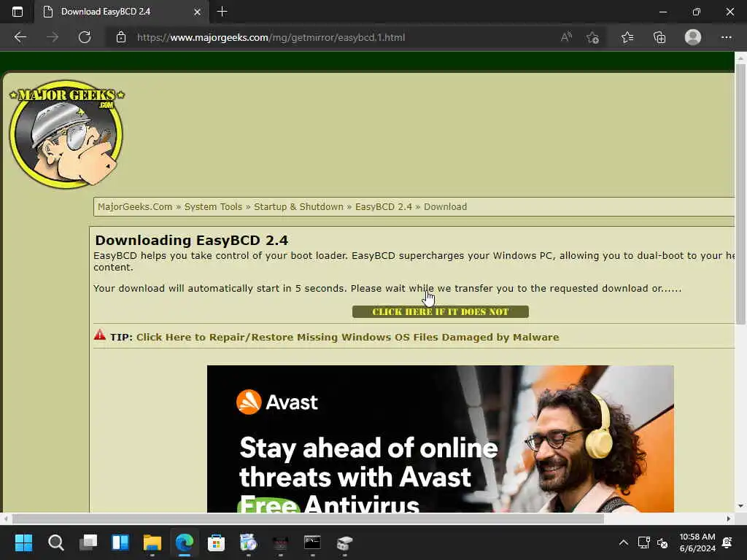Screen dimensions: 747x560
Task: Open the Read Aloud icon in address bar
Action: click(566, 37)
